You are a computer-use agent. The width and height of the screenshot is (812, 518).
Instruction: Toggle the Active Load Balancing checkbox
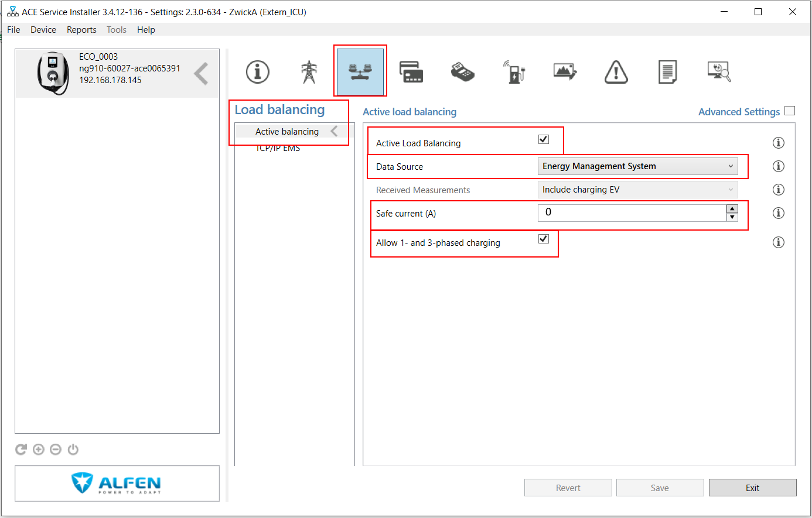(x=544, y=139)
